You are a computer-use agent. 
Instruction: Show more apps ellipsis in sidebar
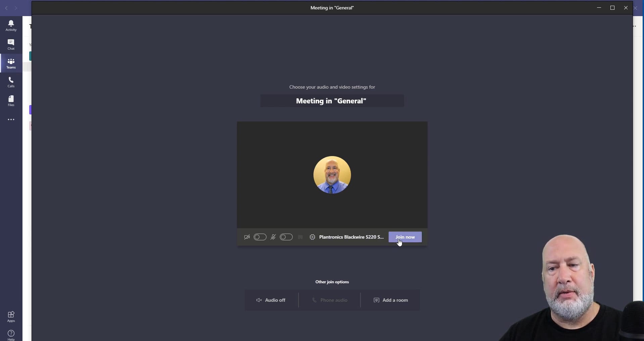(x=11, y=119)
